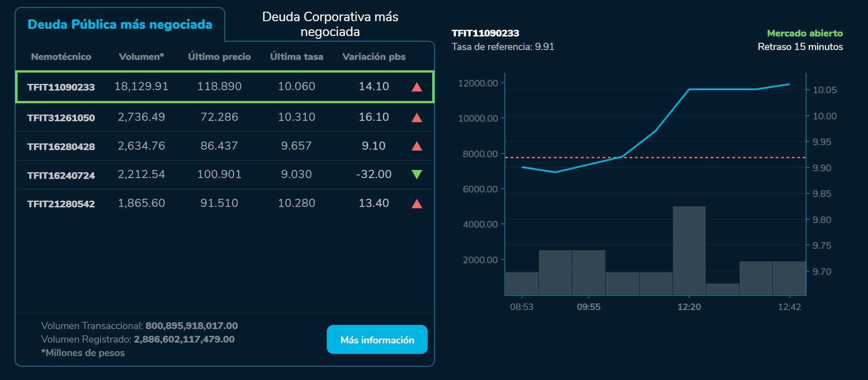The height and width of the screenshot is (380, 868).
Task: Click green down arrow for TFIT16240724
Action: [x=416, y=174]
